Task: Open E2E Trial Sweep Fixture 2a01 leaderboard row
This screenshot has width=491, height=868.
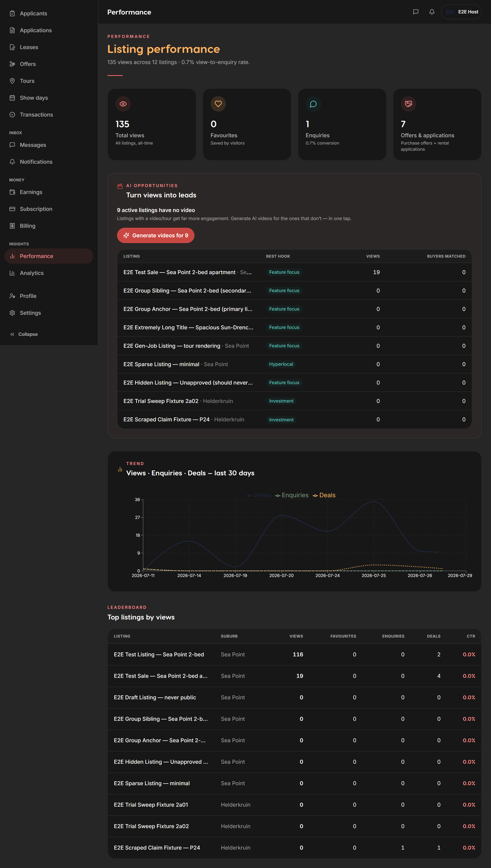Action: (x=294, y=805)
